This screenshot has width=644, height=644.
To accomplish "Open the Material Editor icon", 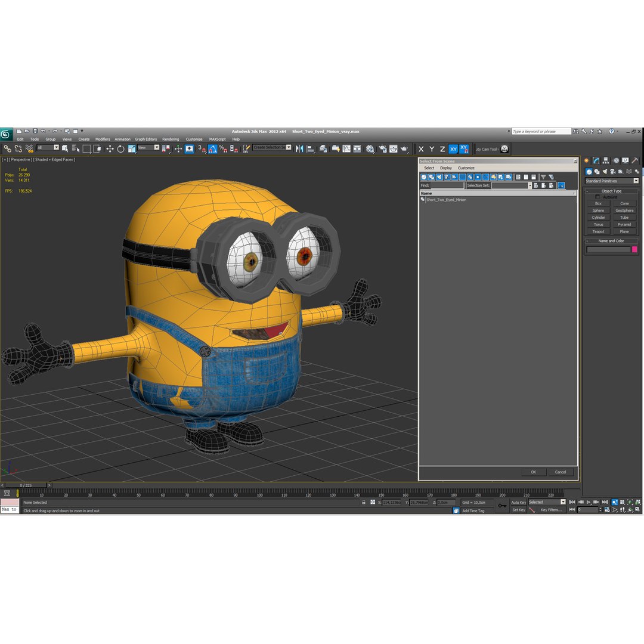I will (370, 148).
